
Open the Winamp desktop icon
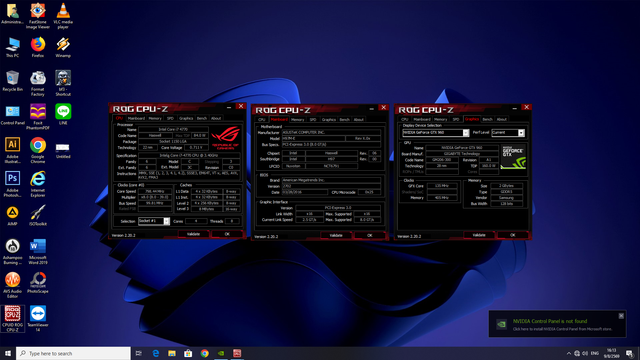(63, 47)
